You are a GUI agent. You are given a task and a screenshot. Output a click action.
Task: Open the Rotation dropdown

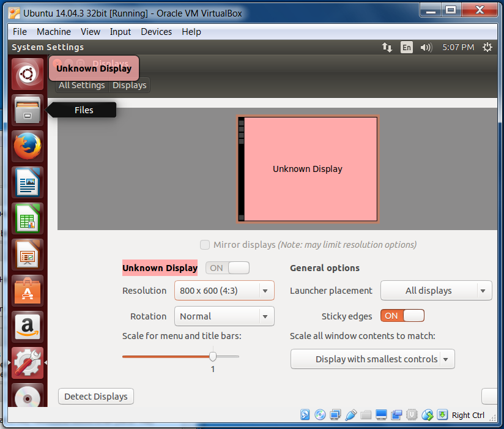(x=224, y=316)
